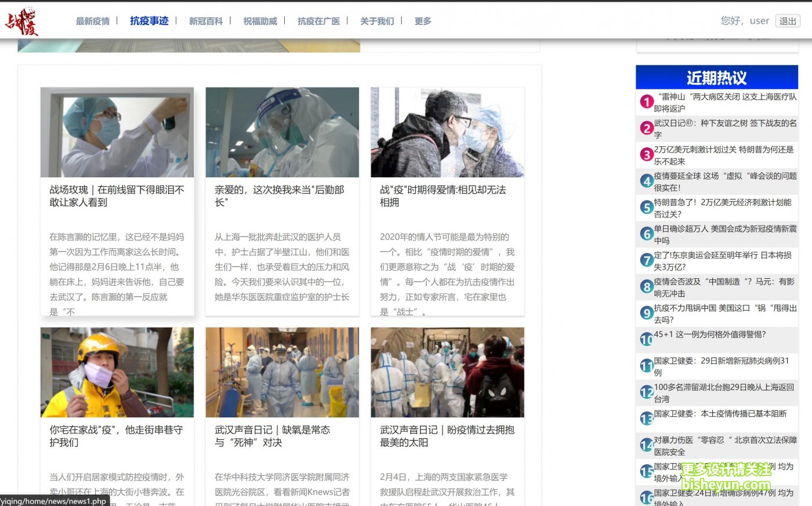812x506 pixels.
Task: Click the masked couple 战疫时期得爱情 thumbnail
Action: (447, 132)
